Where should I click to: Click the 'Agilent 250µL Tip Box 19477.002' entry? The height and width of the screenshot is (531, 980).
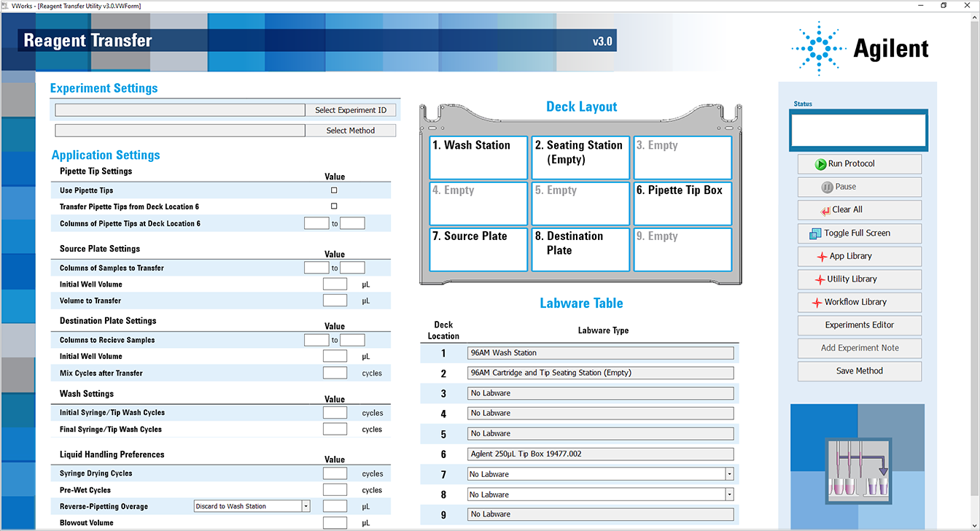click(x=600, y=454)
